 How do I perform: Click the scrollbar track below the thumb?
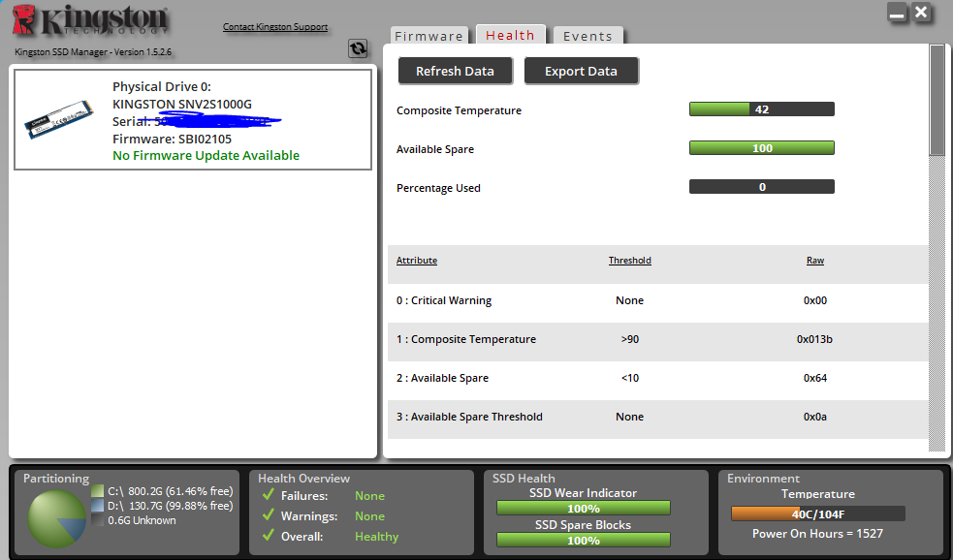tap(937, 303)
